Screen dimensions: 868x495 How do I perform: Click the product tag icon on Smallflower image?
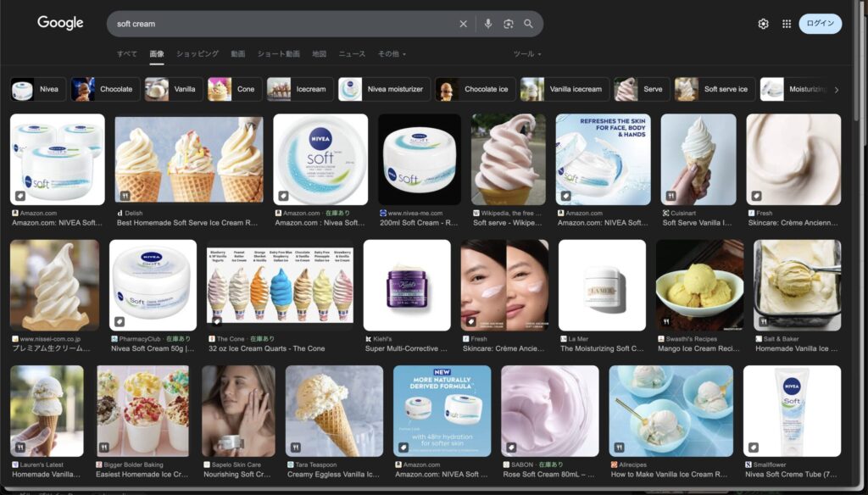tap(754, 448)
